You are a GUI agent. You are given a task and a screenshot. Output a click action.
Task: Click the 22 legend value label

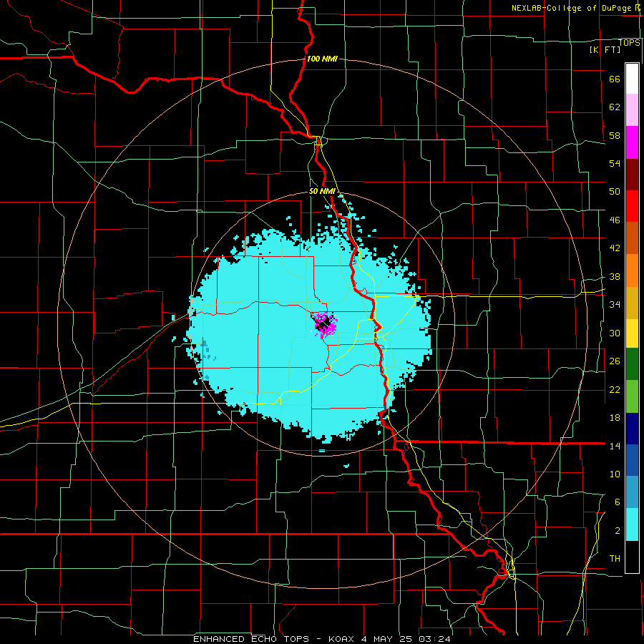[615, 389]
